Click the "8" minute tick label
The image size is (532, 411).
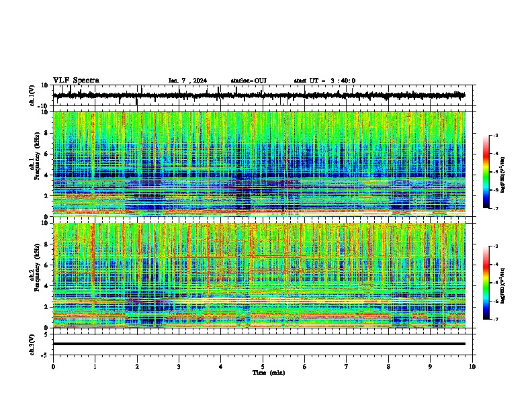click(388, 367)
